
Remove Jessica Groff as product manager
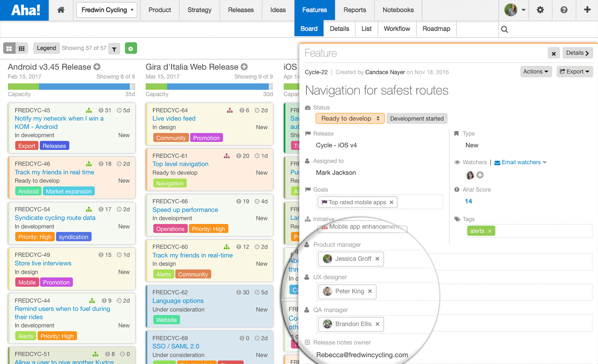click(x=377, y=259)
